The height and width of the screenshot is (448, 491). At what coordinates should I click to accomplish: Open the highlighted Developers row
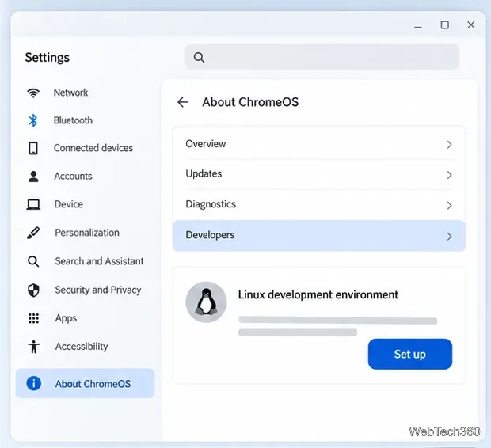(x=319, y=235)
